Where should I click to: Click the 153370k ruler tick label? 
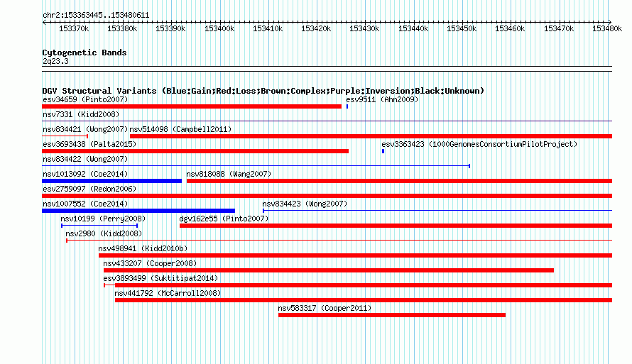coord(74,28)
